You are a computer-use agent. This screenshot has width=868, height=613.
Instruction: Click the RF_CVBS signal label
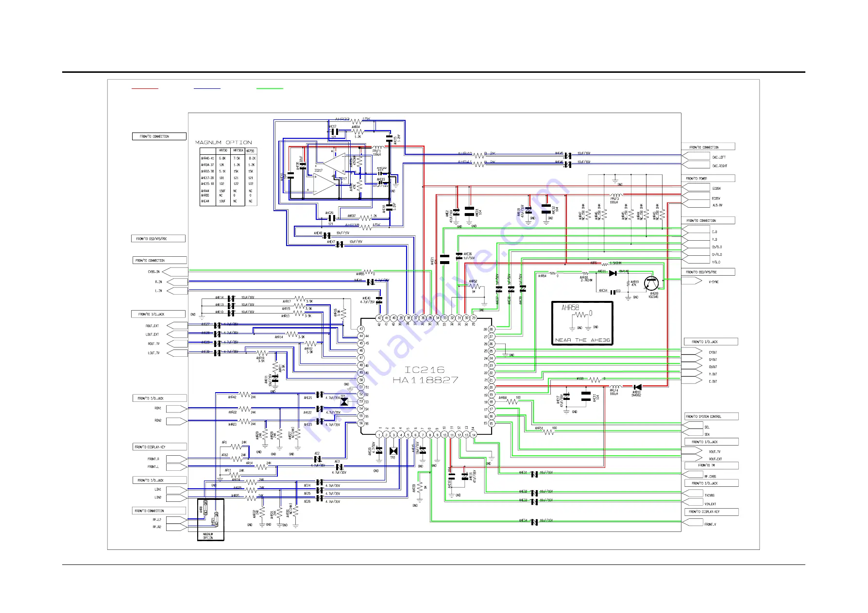coord(710,477)
